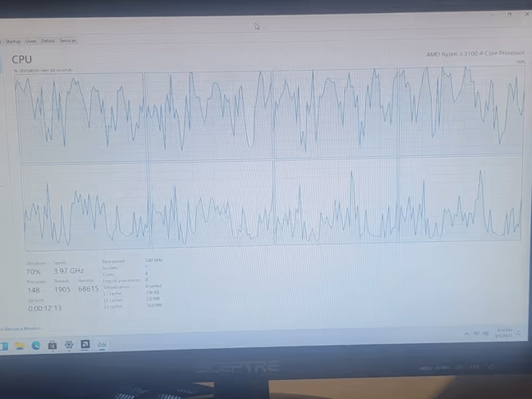Click the Virtualization Enabled value
The width and height of the screenshot is (532, 399).
[x=154, y=286]
